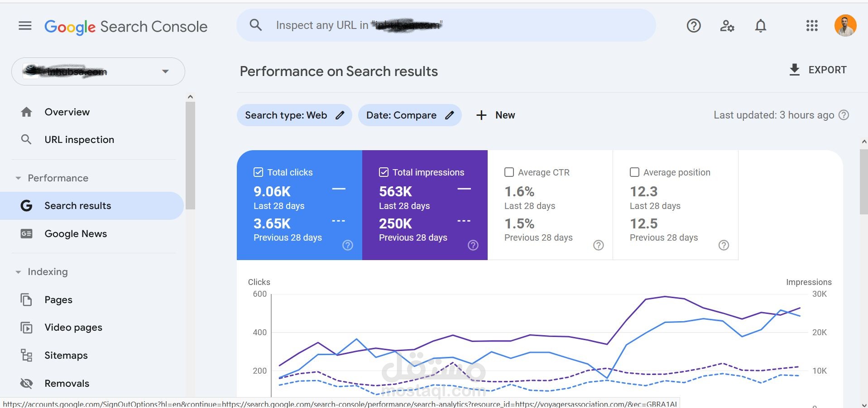Collapse the Performance section
This screenshot has height=408, width=868.
click(x=18, y=178)
